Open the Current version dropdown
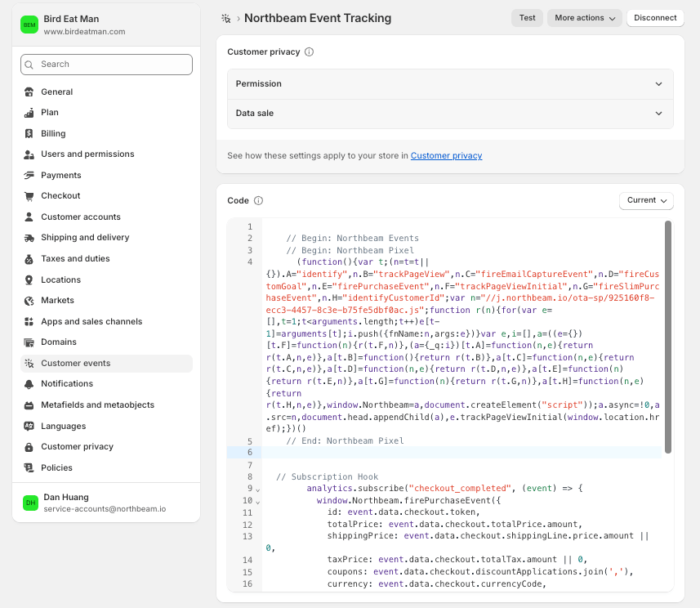 point(646,200)
